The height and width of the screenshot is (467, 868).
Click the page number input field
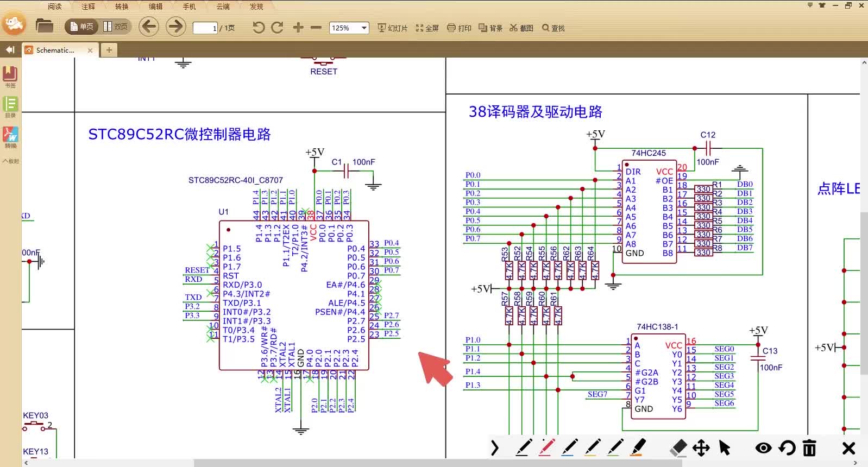click(x=205, y=28)
